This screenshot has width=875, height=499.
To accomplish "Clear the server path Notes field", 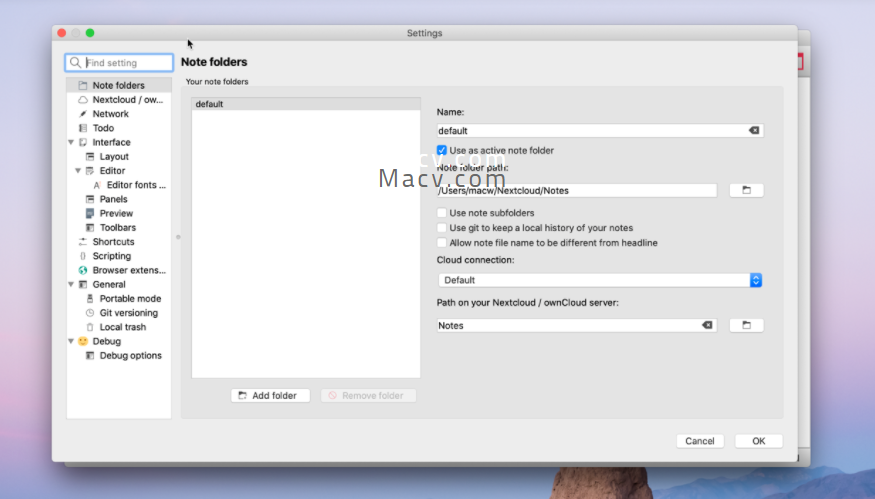I will pyautogui.click(x=707, y=325).
